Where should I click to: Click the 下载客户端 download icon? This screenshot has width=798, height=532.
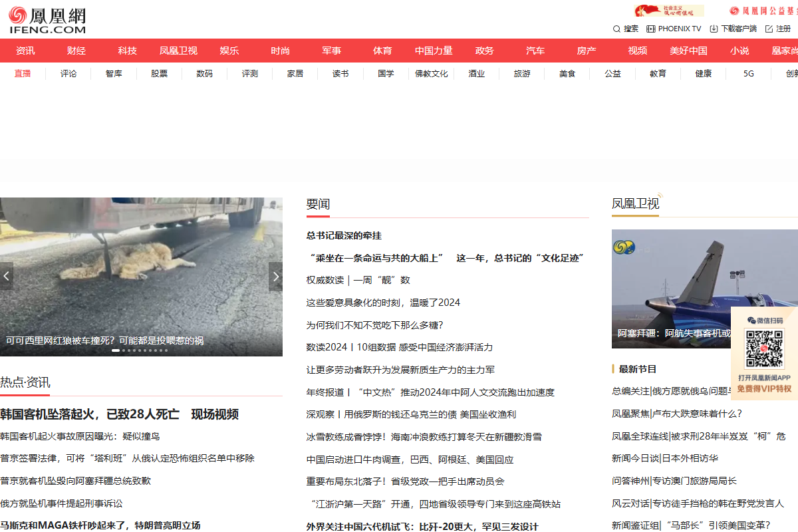click(712, 29)
